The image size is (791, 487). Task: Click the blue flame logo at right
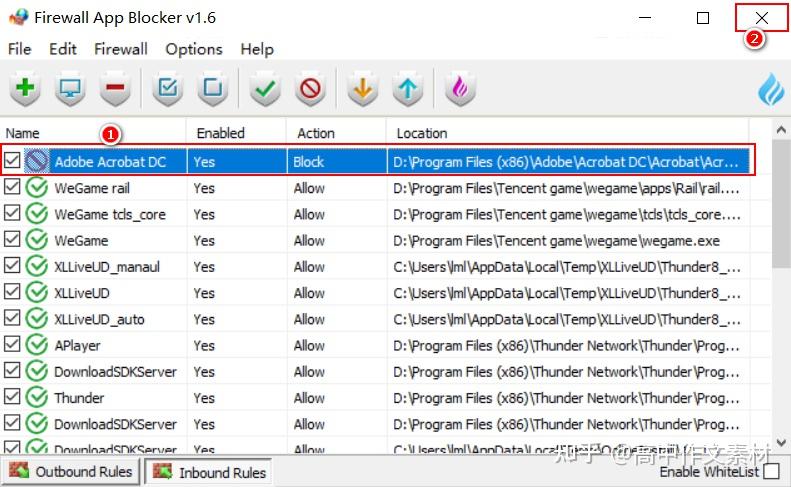click(x=771, y=89)
